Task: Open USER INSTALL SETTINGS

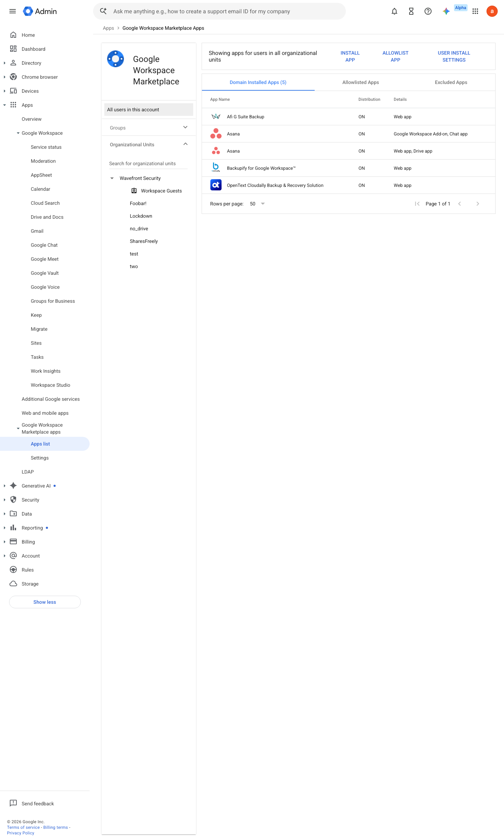Action: (454, 56)
